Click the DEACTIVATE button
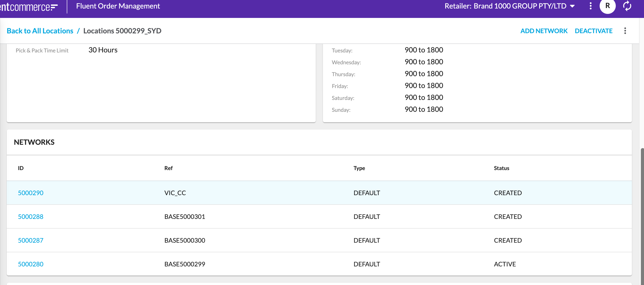The width and height of the screenshot is (644, 285). (593, 31)
